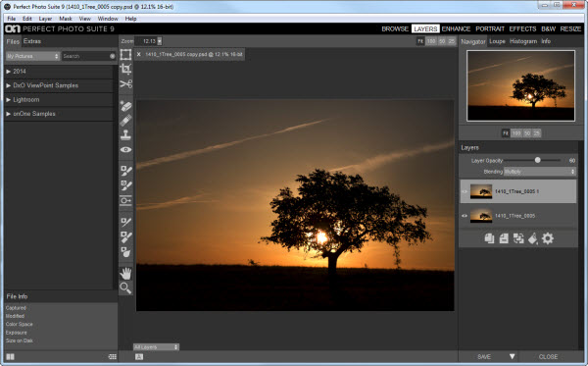Open the Zoom percentage dropdown arrow
The image size is (588, 366).
coord(160,41)
